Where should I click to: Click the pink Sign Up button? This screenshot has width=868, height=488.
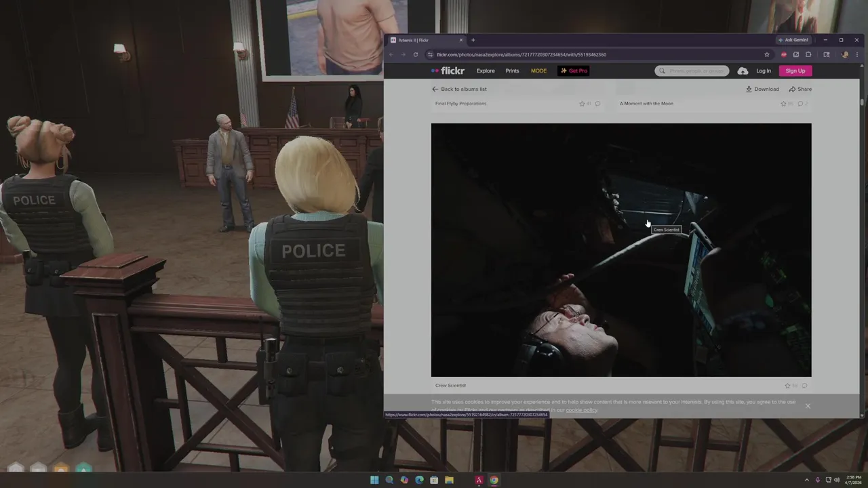tap(795, 70)
